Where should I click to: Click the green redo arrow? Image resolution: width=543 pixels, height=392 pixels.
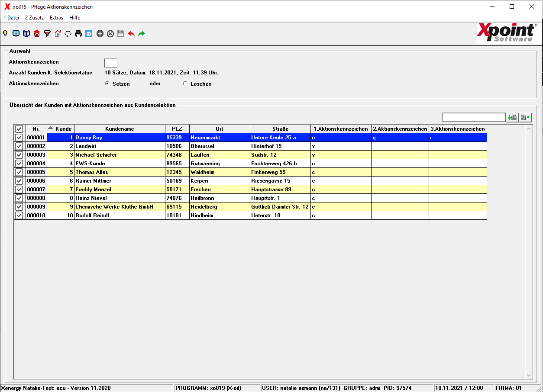pos(142,33)
